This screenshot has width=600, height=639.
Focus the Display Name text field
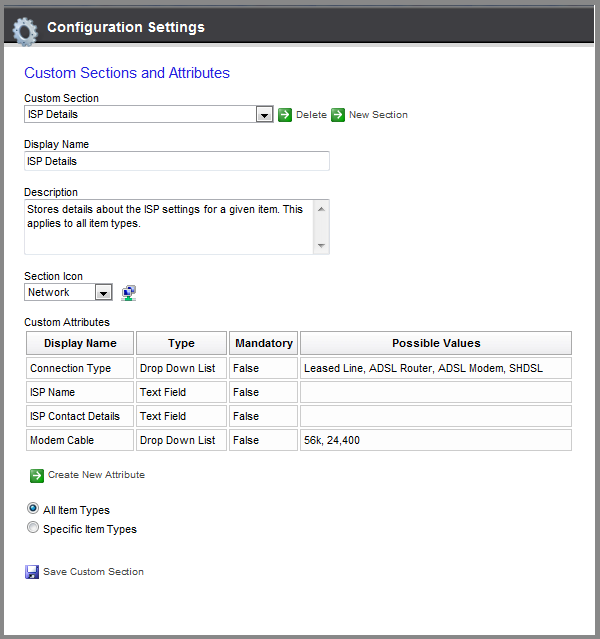pos(177,161)
